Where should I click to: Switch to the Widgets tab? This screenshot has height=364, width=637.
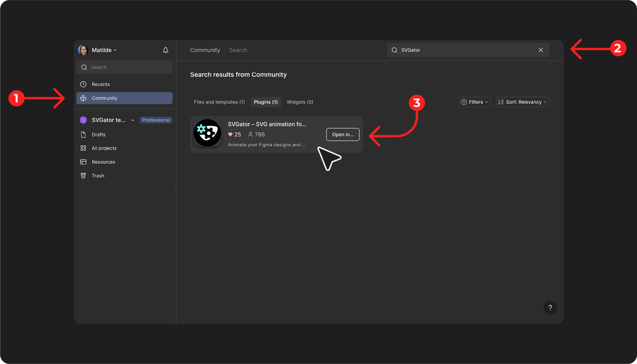click(x=300, y=102)
